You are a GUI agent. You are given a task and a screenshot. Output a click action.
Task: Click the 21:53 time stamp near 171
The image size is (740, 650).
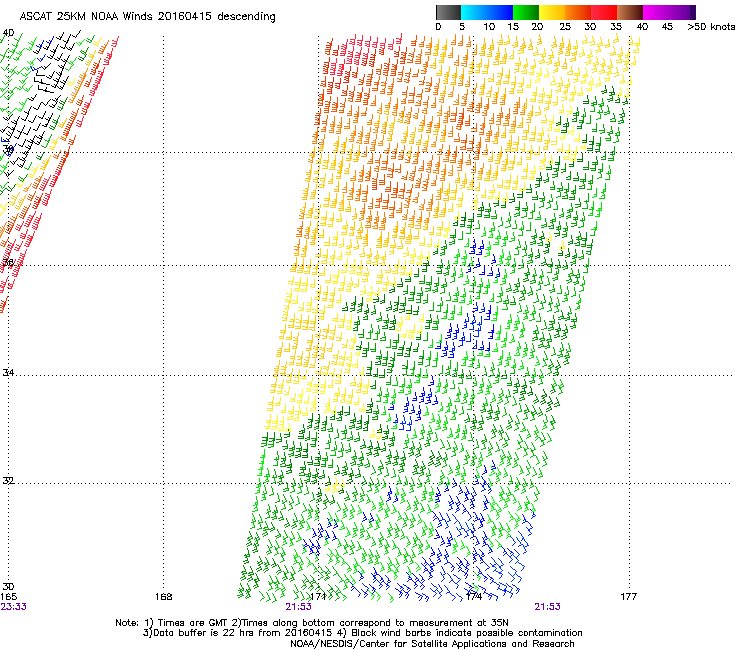click(x=298, y=607)
